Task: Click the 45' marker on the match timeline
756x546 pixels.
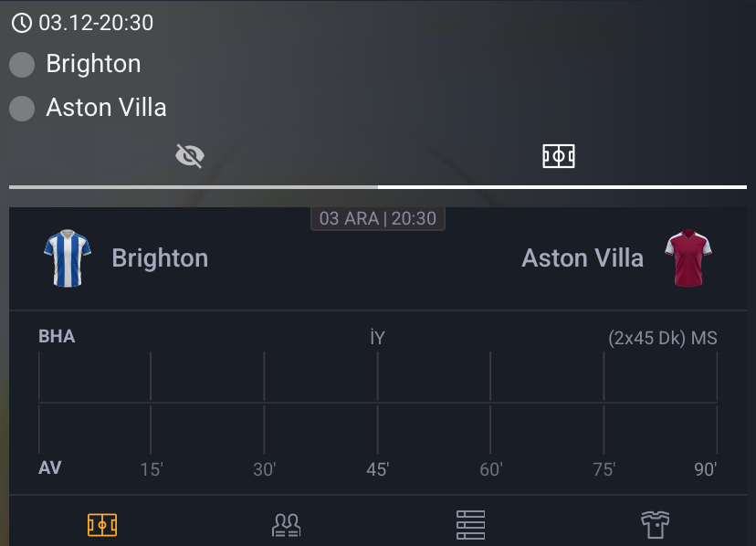Action: [x=378, y=467]
